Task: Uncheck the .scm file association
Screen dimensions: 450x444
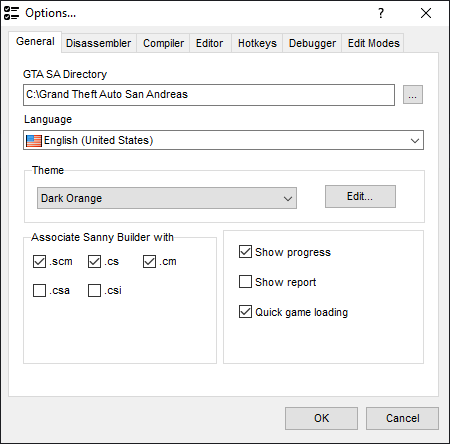Action: point(39,262)
